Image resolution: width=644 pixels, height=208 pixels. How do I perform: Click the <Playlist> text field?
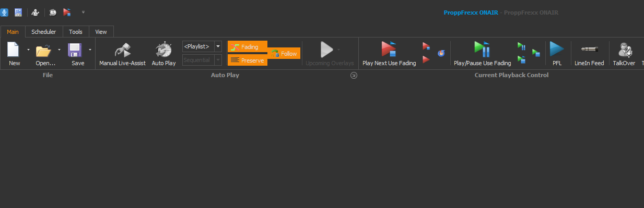(x=198, y=46)
